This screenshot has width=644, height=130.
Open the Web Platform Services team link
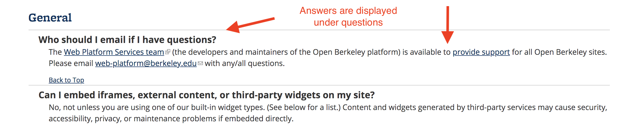point(114,52)
